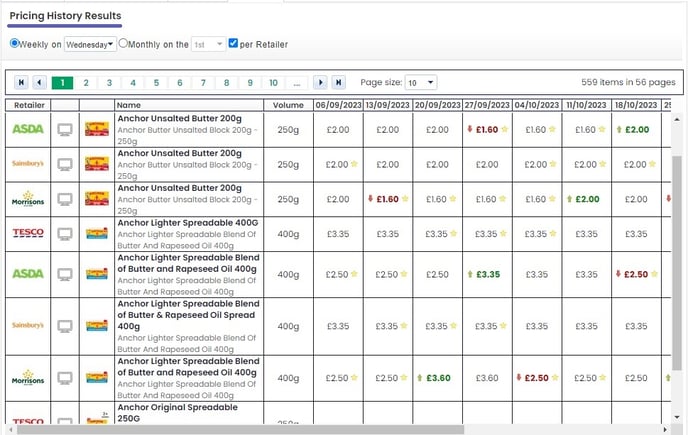Click the 18/10/2023 column header
Viewport: 688px width, 435px height.
tap(636, 105)
